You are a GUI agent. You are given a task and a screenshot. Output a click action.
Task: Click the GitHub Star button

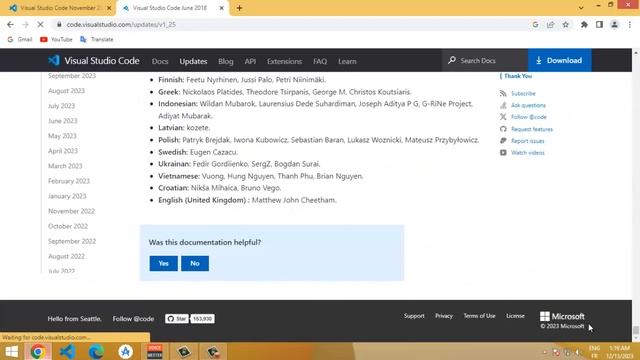pos(177,319)
